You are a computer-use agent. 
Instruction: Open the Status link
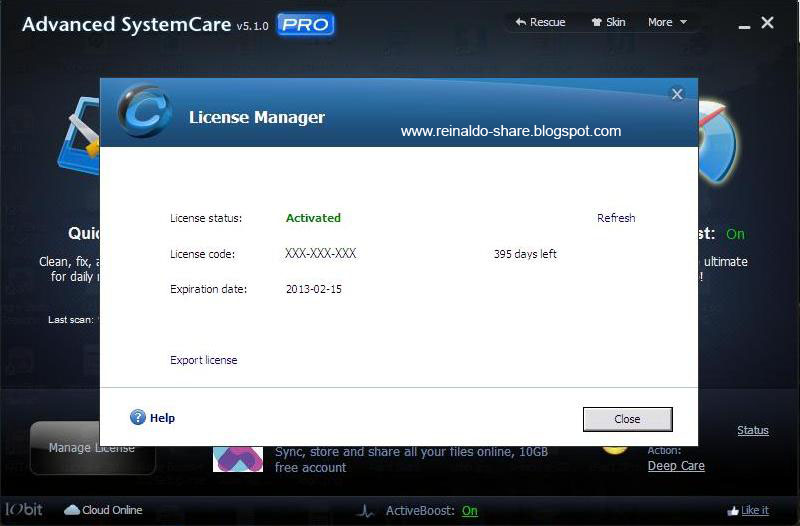pyautogui.click(x=753, y=431)
